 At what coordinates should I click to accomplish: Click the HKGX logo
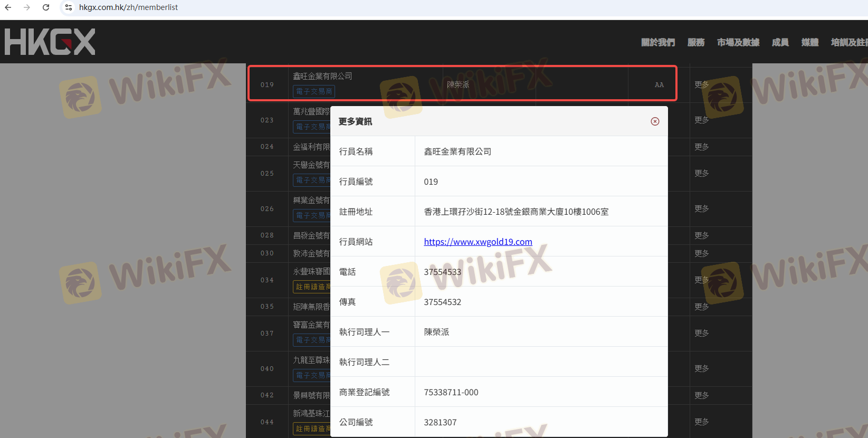coord(50,42)
